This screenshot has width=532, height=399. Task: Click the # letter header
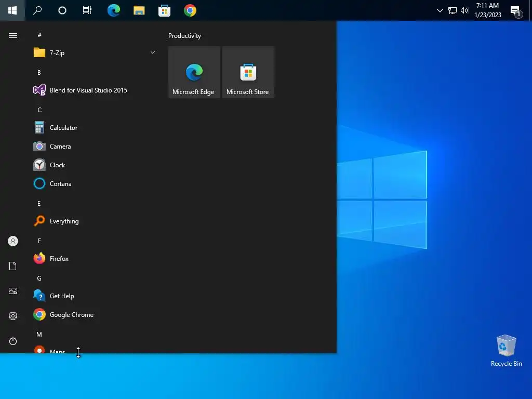coord(39,35)
